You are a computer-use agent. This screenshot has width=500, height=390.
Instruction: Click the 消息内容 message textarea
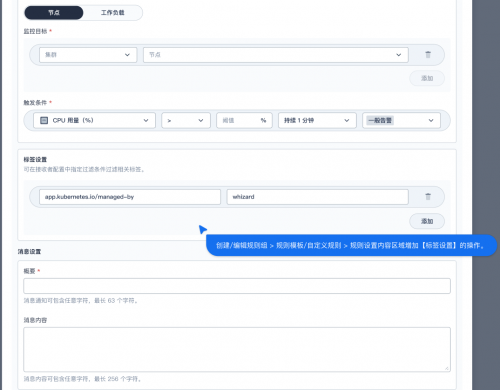pyautogui.click(x=237, y=349)
